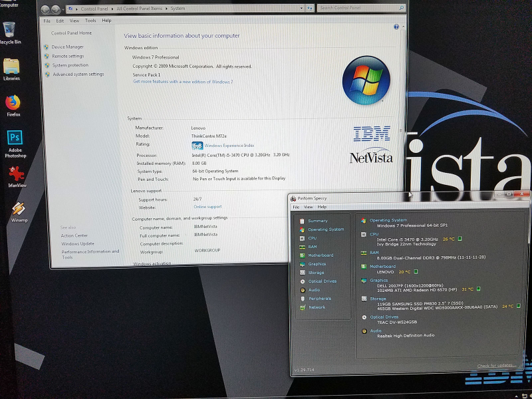Open the File menu in Speccy

coord(296,207)
